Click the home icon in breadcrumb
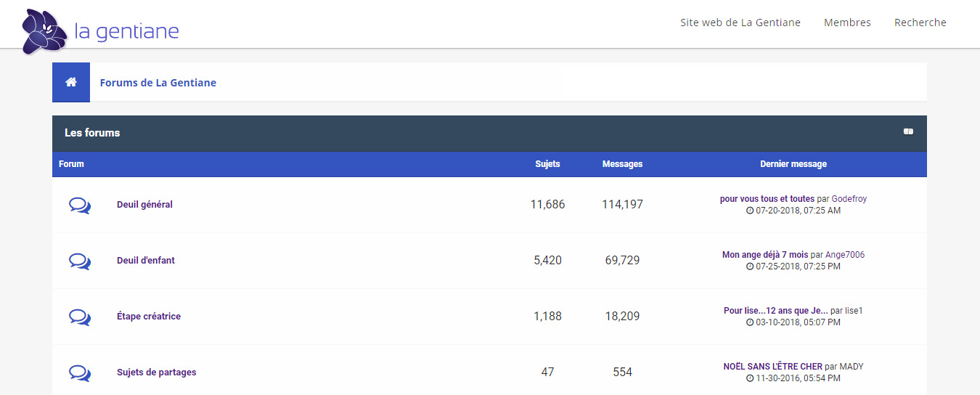Screen dimensions: 980x395 (71, 82)
